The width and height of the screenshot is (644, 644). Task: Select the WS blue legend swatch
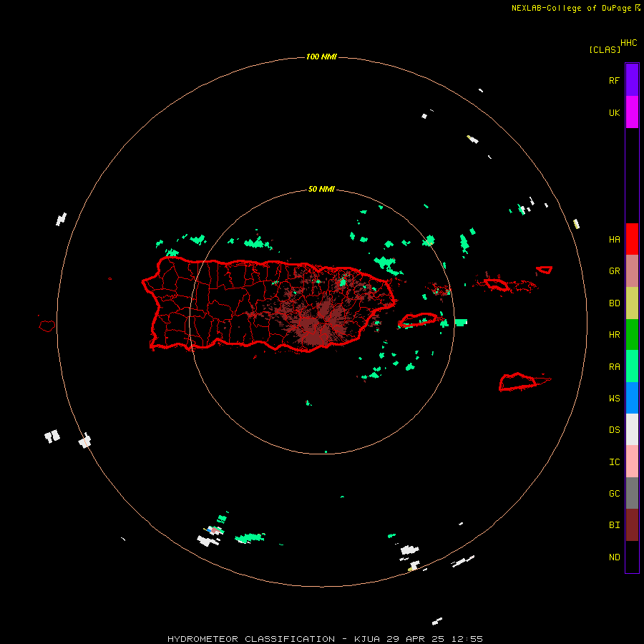pyautogui.click(x=632, y=398)
